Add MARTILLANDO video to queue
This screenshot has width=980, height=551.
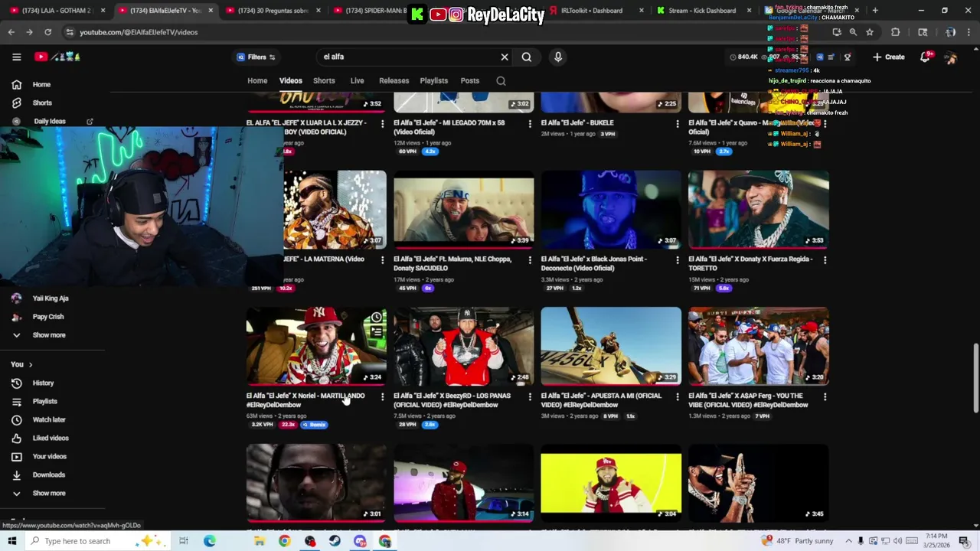377,332
